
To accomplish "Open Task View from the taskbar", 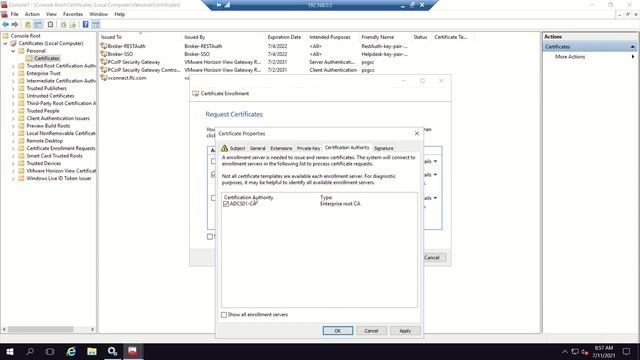I will coord(50,351).
